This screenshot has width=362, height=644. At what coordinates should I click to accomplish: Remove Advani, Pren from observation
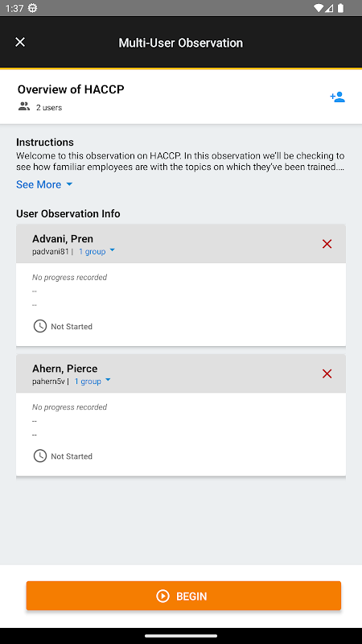(327, 244)
